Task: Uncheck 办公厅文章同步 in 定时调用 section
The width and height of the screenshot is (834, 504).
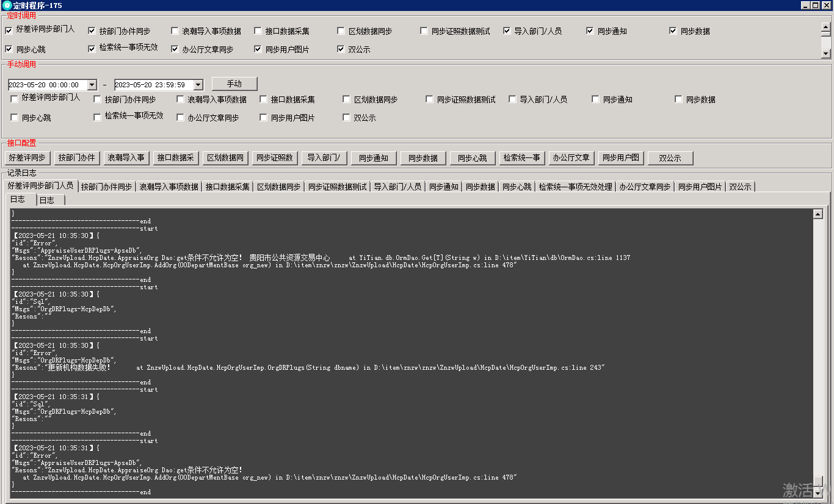Action: pos(175,49)
